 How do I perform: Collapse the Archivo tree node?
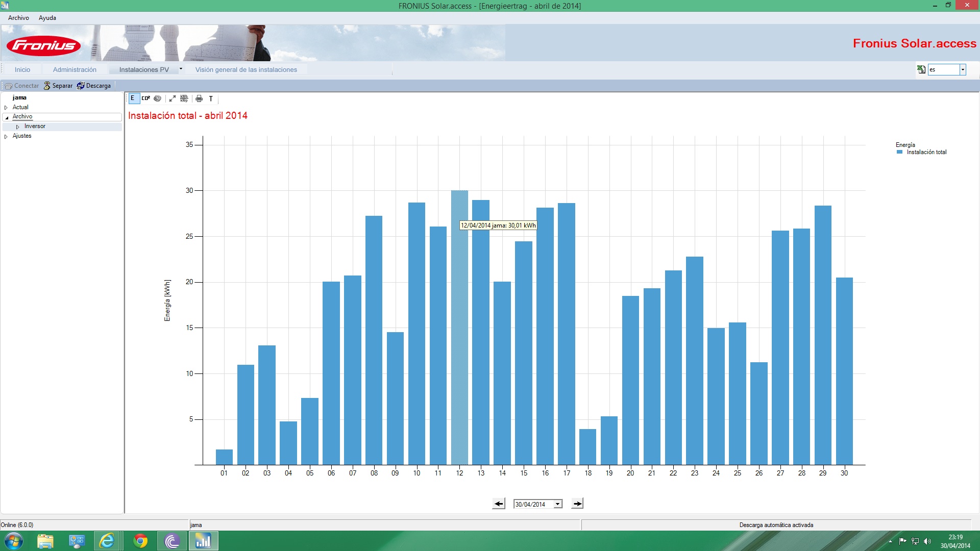pos(7,117)
